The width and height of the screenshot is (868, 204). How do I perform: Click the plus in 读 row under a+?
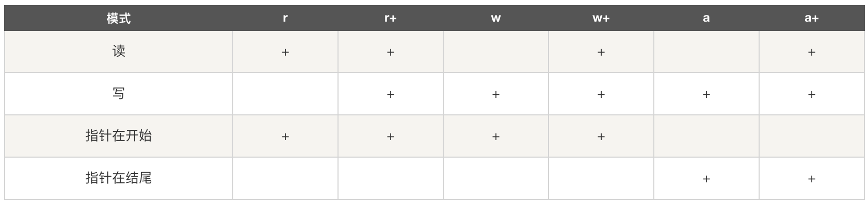coord(812,52)
